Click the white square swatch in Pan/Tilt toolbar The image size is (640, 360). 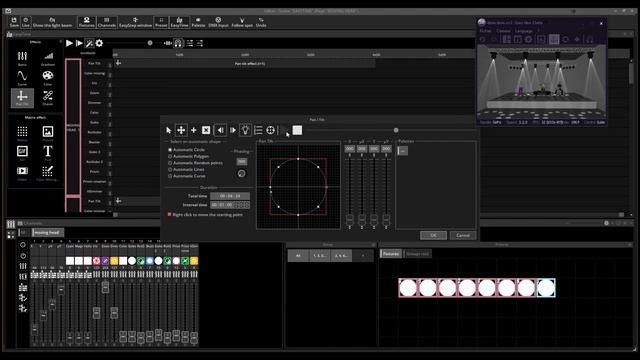pyautogui.click(x=297, y=130)
